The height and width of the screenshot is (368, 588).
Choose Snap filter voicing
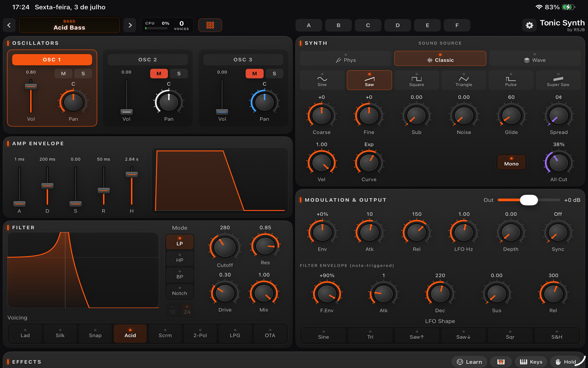[95, 333]
